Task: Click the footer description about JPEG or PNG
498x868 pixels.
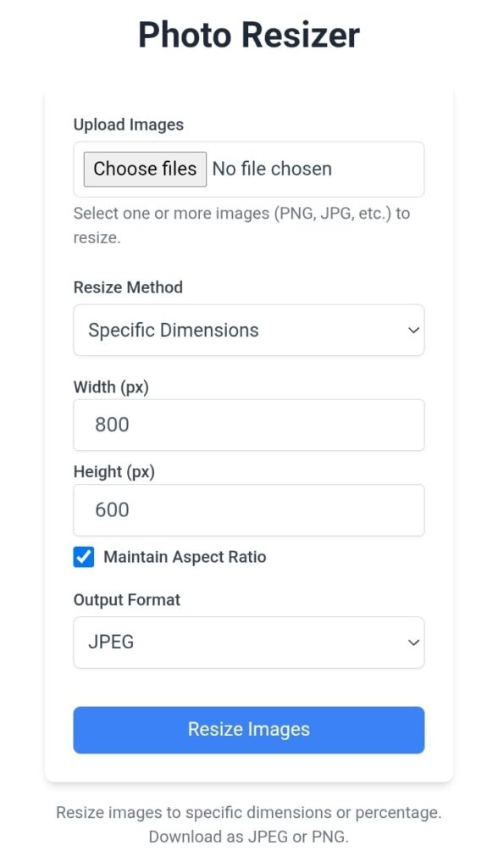Action: [249, 824]
